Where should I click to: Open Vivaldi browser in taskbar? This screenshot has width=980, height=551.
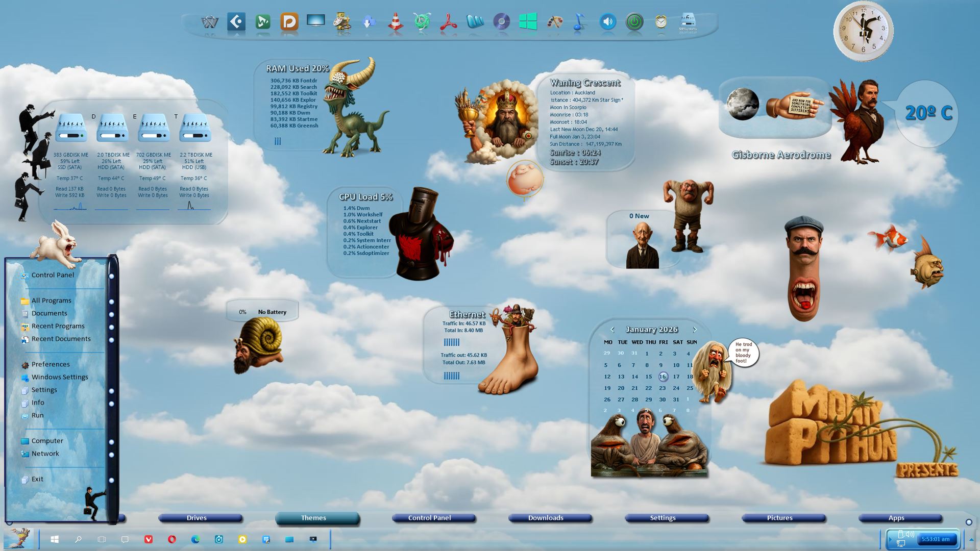[149, 539]
